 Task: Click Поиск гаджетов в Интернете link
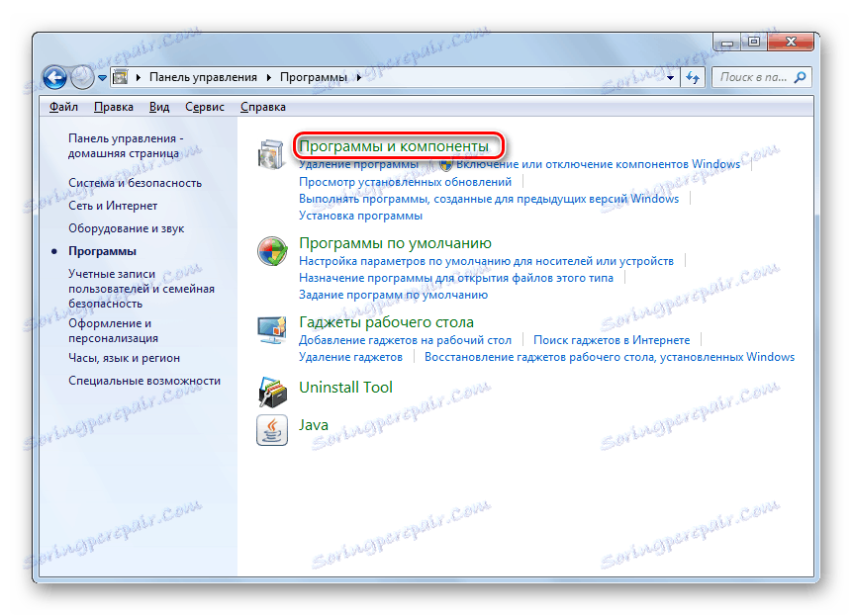(x=612, y=340)
